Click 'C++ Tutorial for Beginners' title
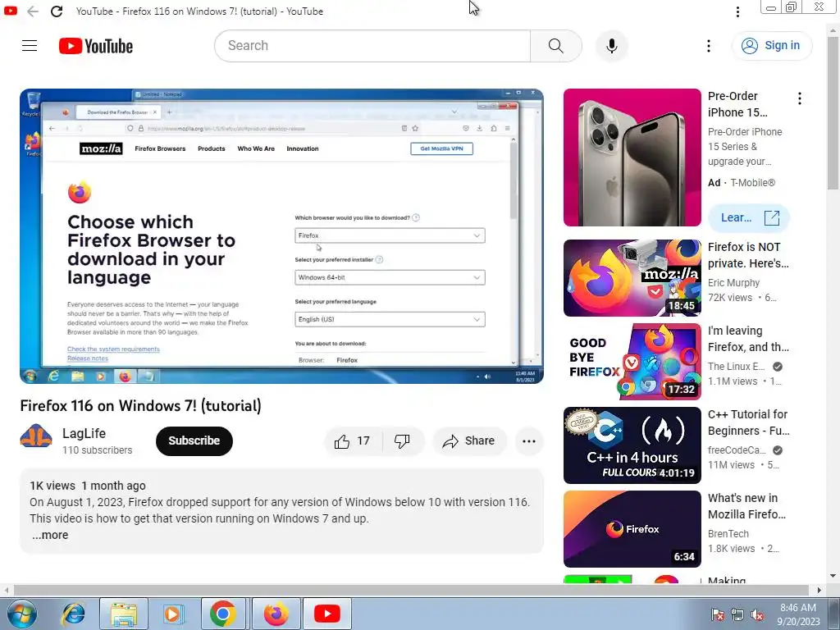The width and height of the screenshot is (840, 630). click(x=748, y=422)
